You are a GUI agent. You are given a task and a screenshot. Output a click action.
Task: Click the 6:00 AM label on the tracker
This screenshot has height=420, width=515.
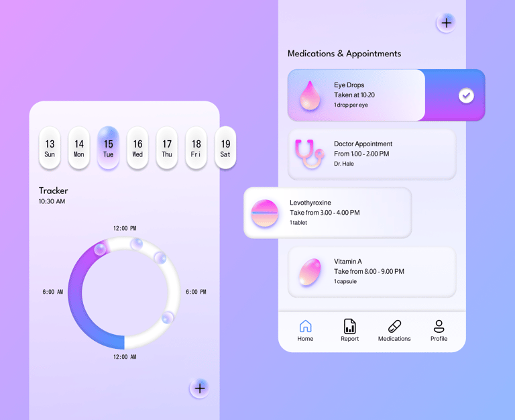[52, 292]
